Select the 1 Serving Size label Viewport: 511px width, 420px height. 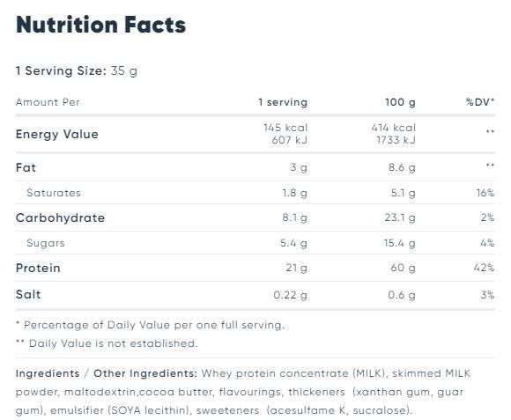61,70
